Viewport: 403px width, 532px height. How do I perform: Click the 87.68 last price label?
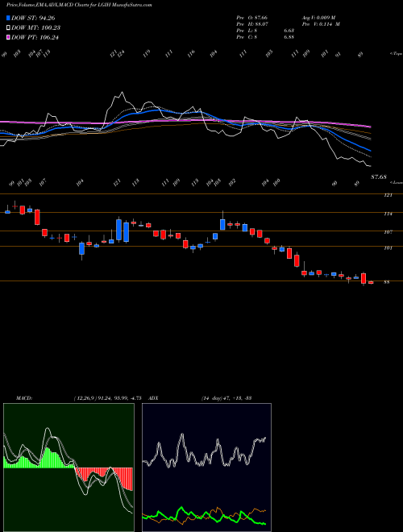click(379, 177)
